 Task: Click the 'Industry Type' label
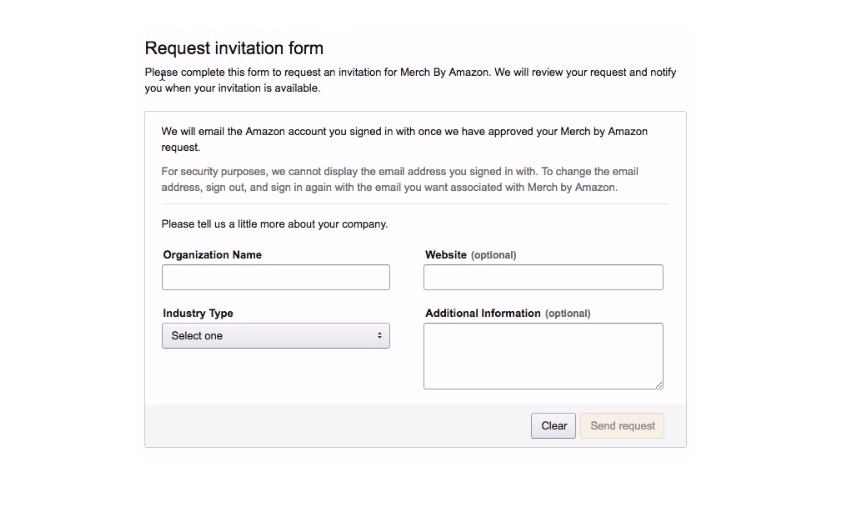tap(198, 313)
